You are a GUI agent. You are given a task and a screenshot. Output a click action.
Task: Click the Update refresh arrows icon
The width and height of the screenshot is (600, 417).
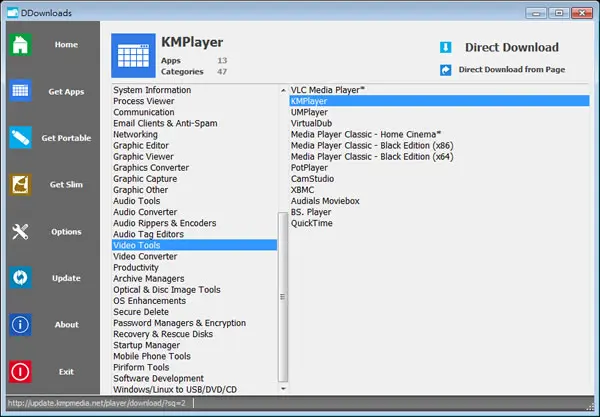click(20, 278)
